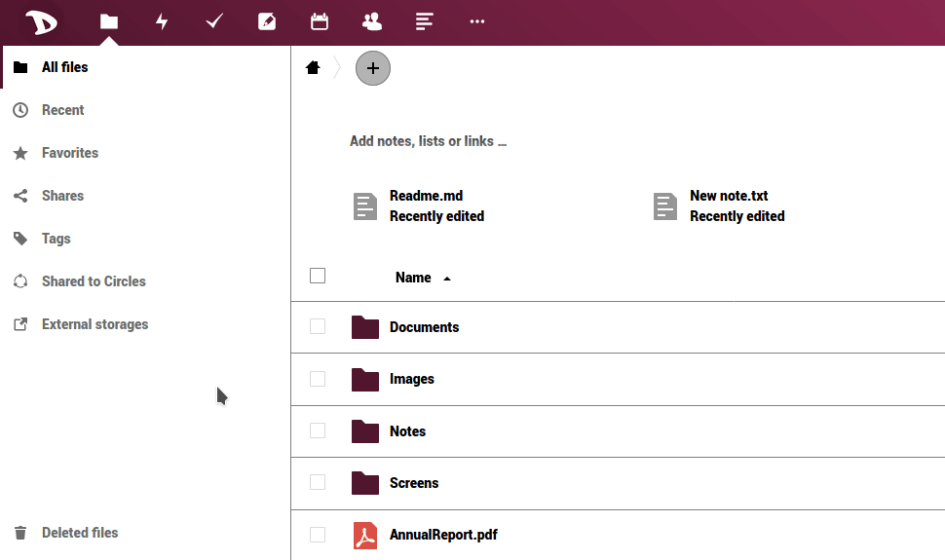
Task: Click the Add notes, lists or links field
Action: (428, 141)
